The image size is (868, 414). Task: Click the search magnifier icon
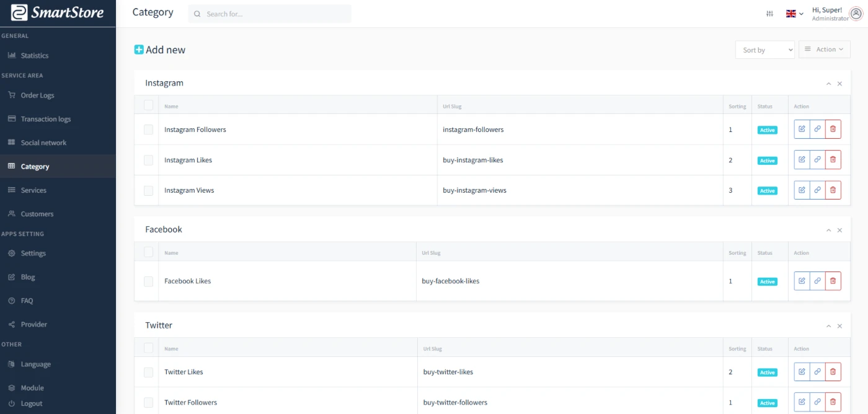[x=198, y=14]
